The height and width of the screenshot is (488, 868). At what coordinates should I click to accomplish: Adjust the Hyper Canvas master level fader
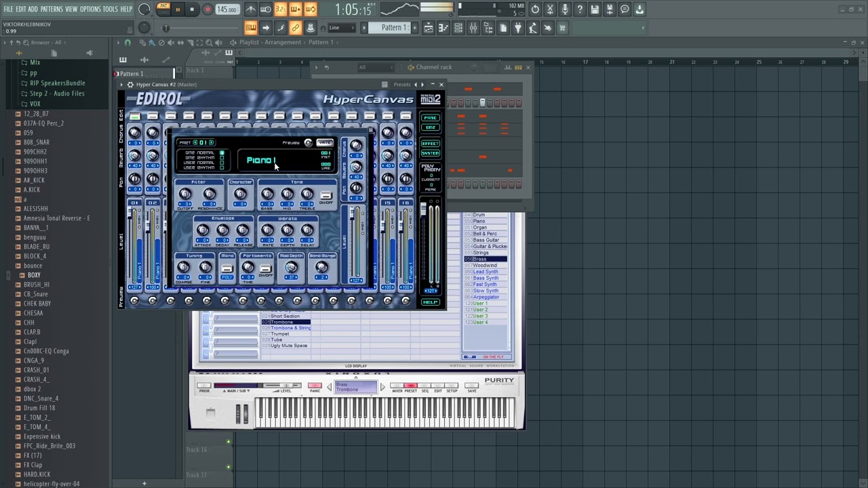(423, 208)
